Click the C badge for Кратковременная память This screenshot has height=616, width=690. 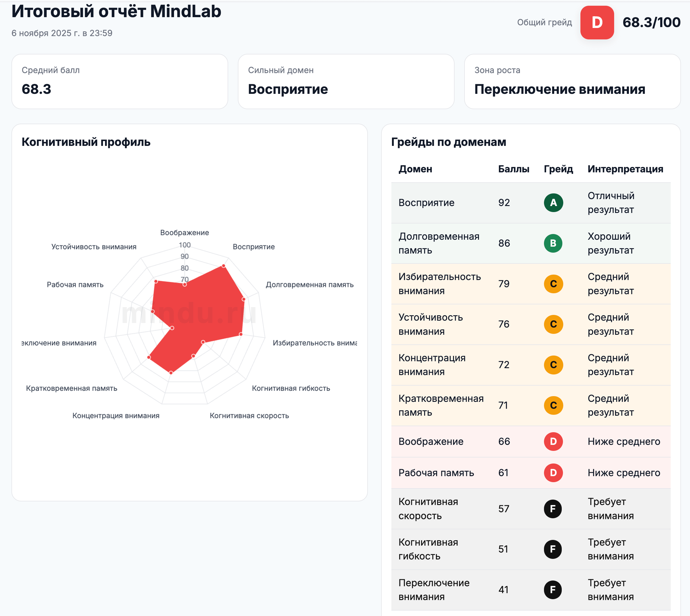point(553,405)
